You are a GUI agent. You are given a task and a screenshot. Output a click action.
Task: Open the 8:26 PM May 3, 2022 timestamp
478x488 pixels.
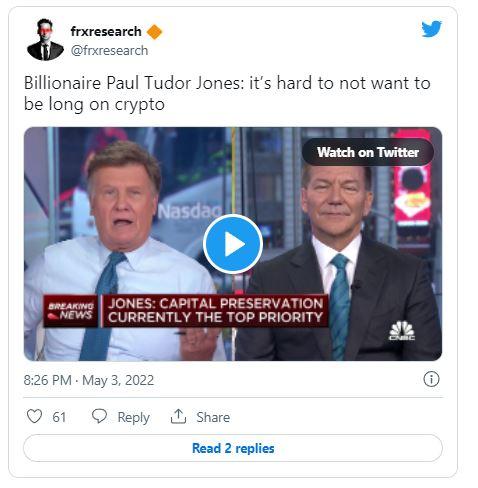point(89,380)
